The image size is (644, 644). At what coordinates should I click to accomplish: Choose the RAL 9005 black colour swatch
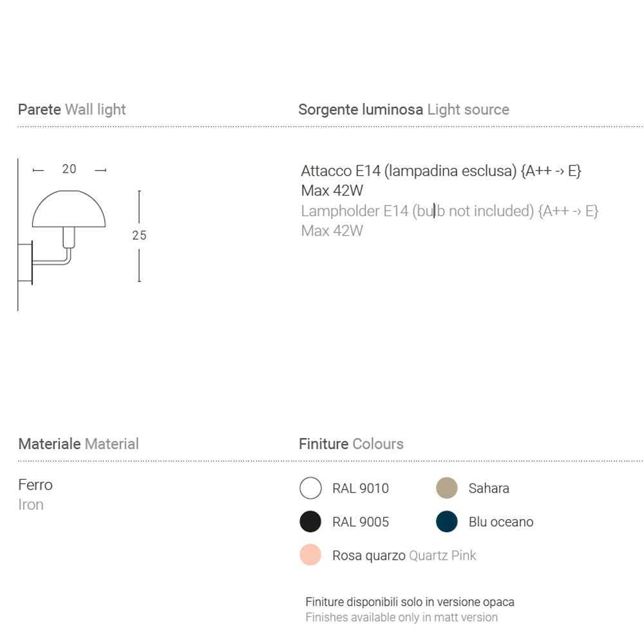310,522
